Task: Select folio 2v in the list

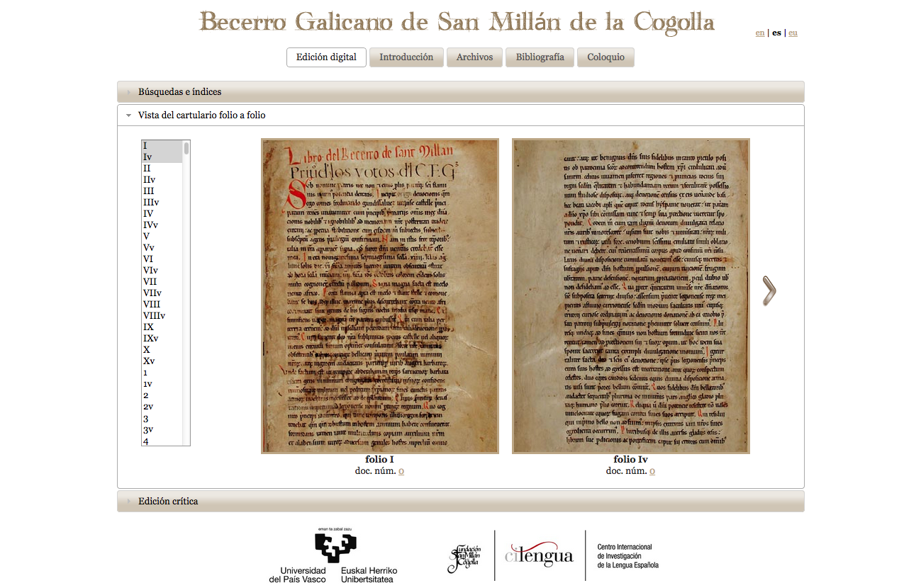Action: 162,407
